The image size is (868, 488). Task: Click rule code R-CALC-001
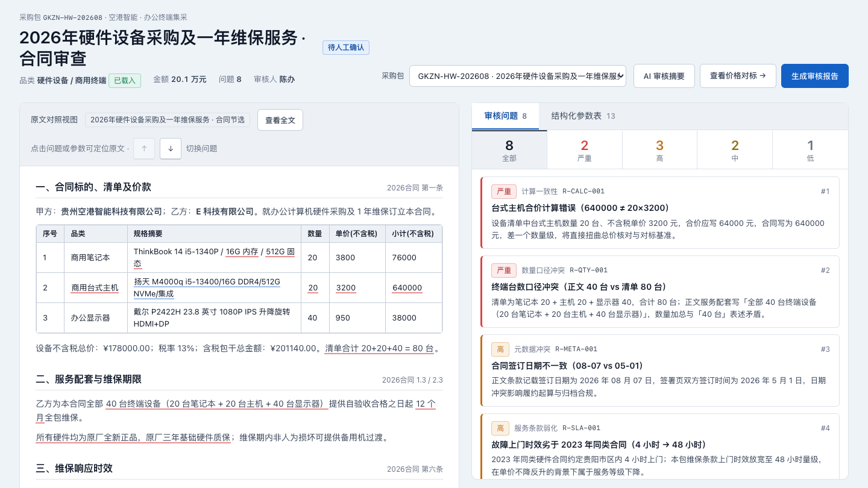[583, 192]
